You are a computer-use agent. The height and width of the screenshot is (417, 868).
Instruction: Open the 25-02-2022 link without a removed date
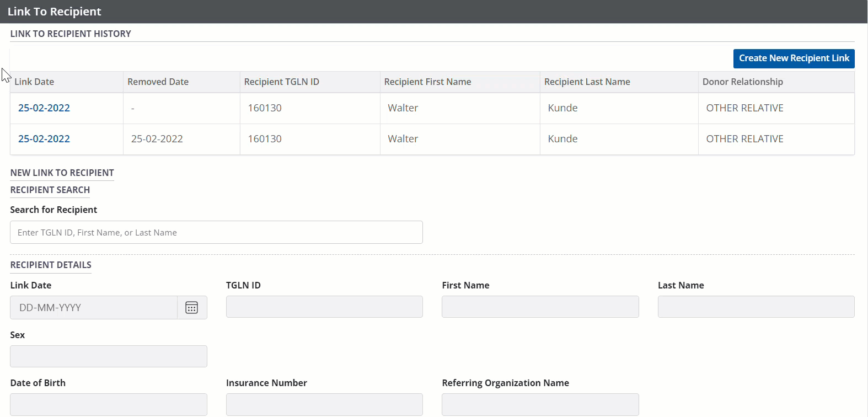click(x=44, y=108)
